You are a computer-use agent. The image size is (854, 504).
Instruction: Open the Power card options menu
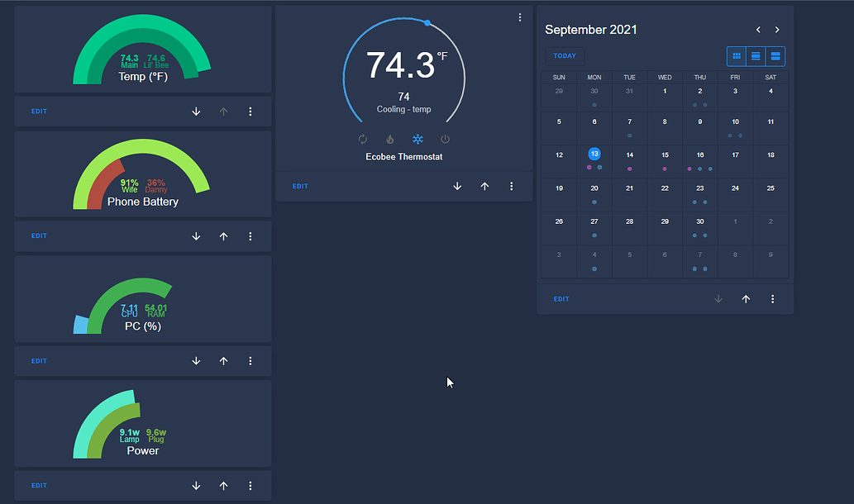pyautogui.click(x=250, y=485)
